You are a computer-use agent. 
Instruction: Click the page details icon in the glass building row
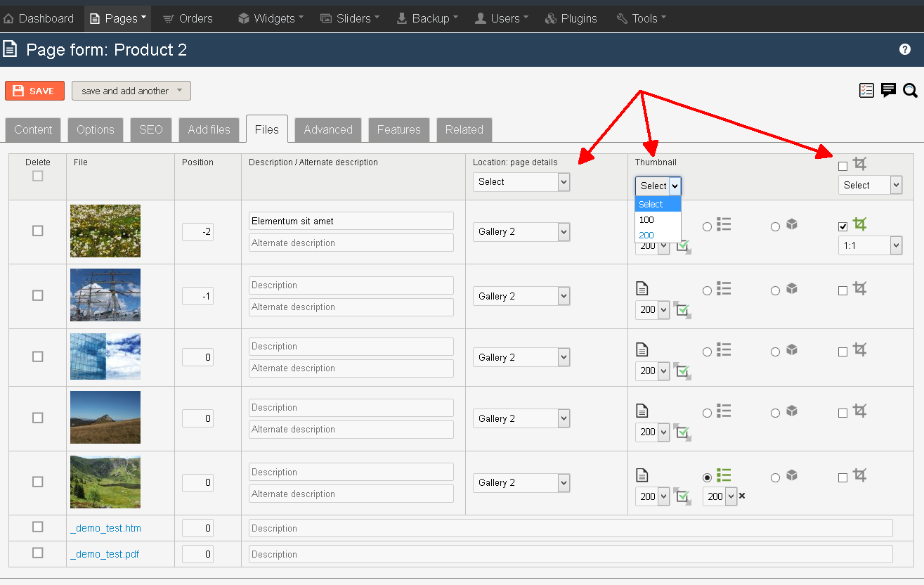click(642, 349)
